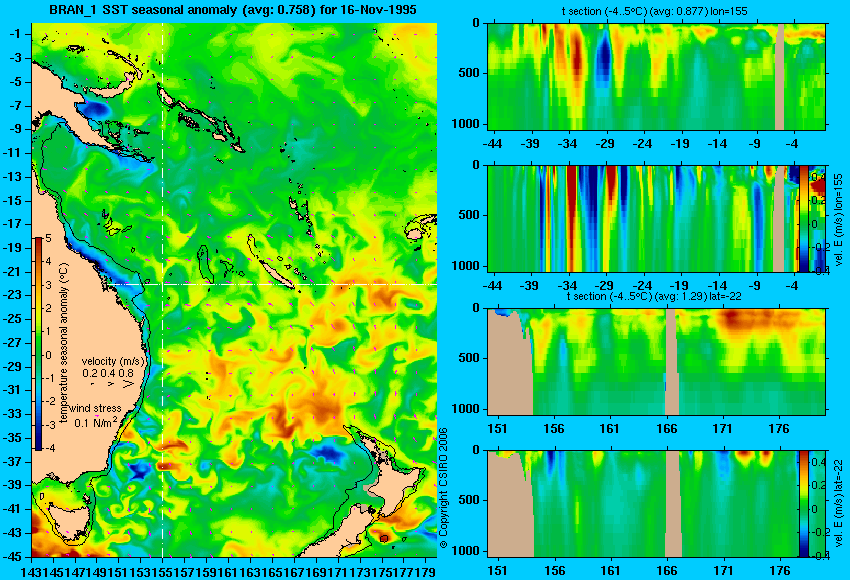Click the temperature anomaly color bar on the map
The width and height of the screenshot is (850, 580).
[38, 343]
